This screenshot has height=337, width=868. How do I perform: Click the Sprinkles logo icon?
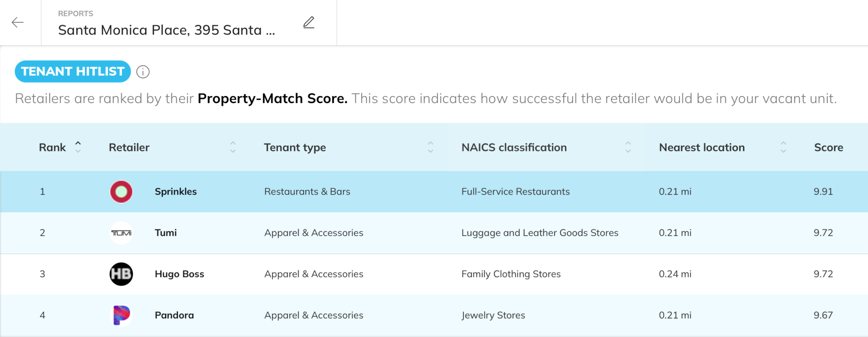(121, 192)
